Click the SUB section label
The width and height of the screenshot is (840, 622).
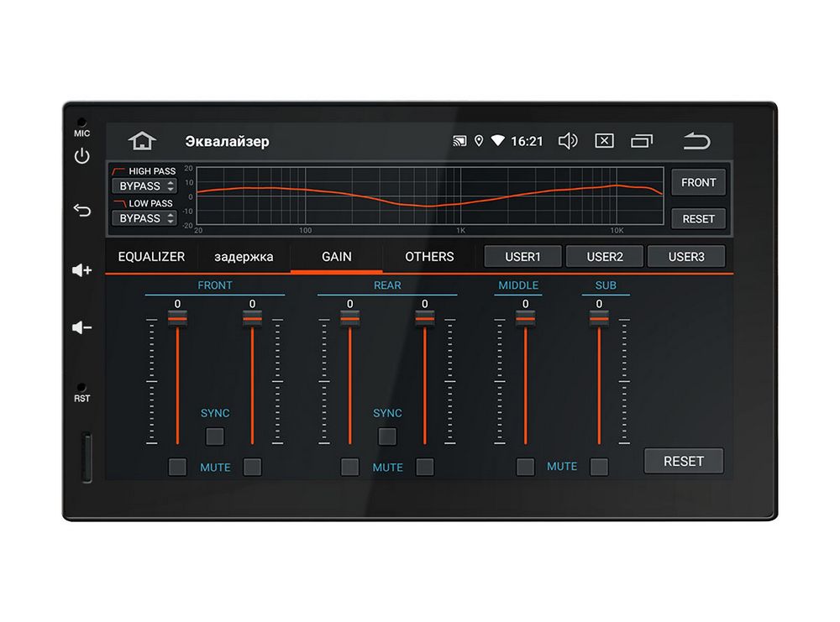click(606, 285)
